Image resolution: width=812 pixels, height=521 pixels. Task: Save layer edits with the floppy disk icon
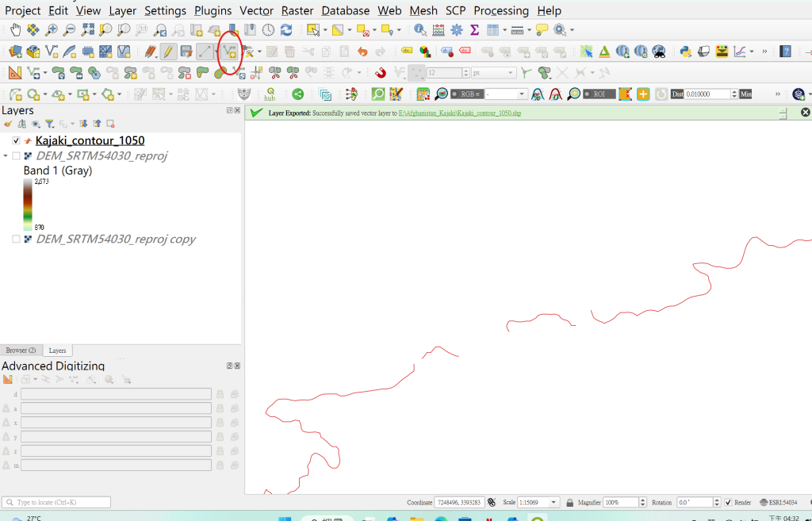point(186,52)
